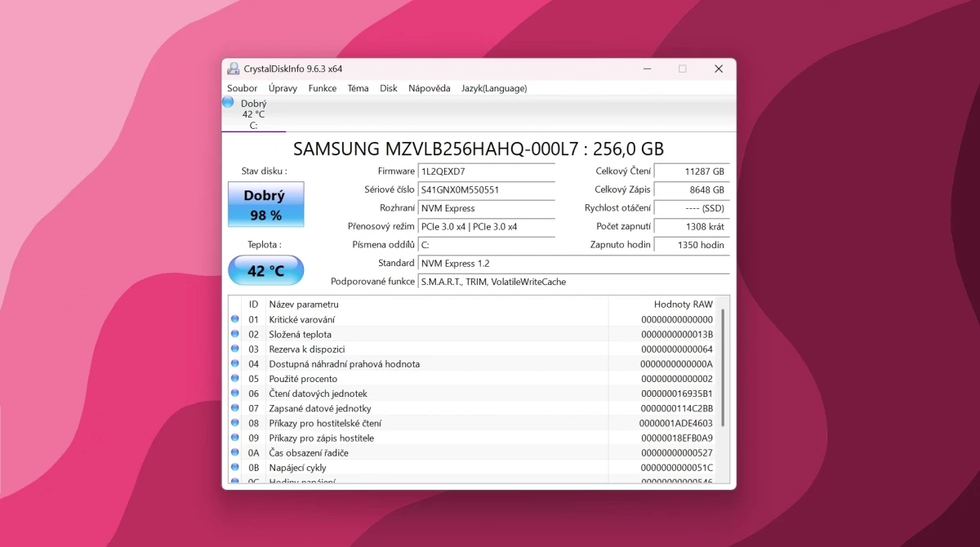Click the ID column header
980x547 pixels.
(254, 304)
